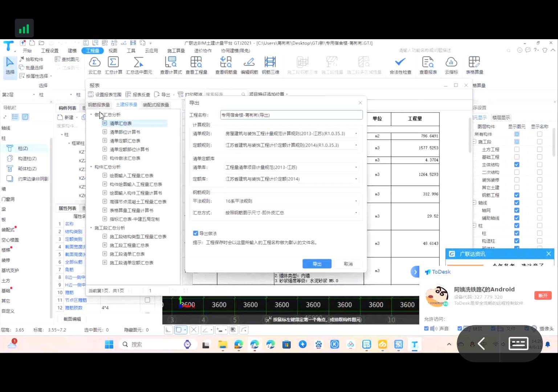The width and height of the screenshot is (558, 392).
Task: Open 查看计算式 formula viewer
Action: (x=171, y=65)
